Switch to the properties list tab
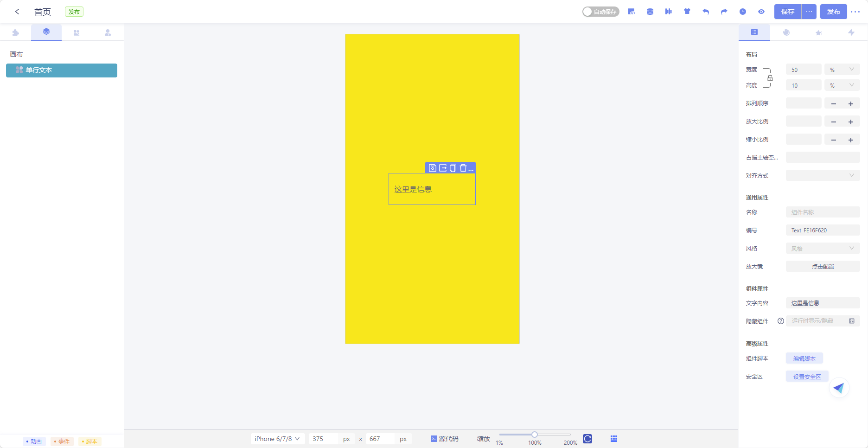The height and width of the screenshot is (448, 868). tap(754, 32)
